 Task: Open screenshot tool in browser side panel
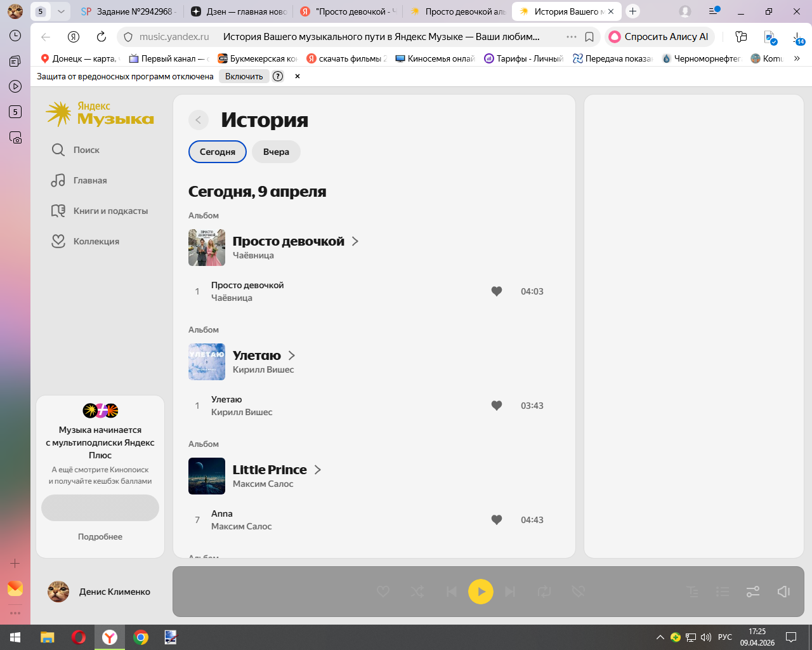(15, 137)
